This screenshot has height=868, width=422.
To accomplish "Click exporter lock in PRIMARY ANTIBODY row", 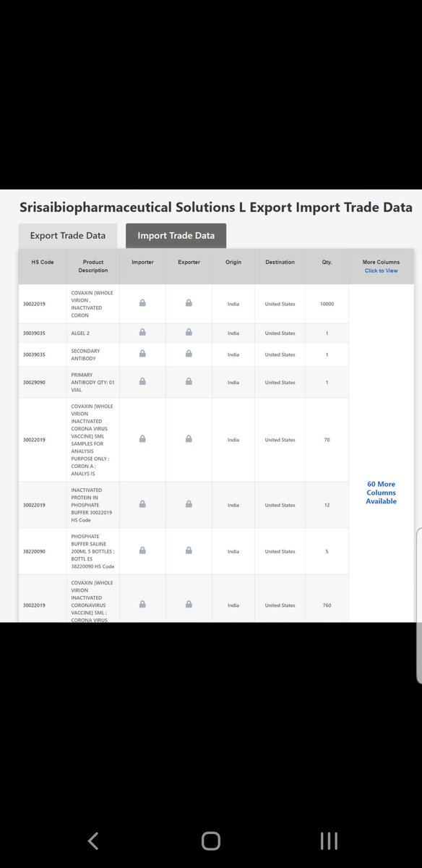I will 189,381.
